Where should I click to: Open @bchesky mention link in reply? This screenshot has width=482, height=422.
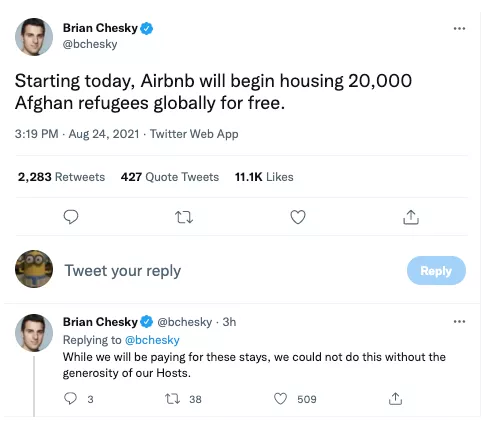click(152, 340)
